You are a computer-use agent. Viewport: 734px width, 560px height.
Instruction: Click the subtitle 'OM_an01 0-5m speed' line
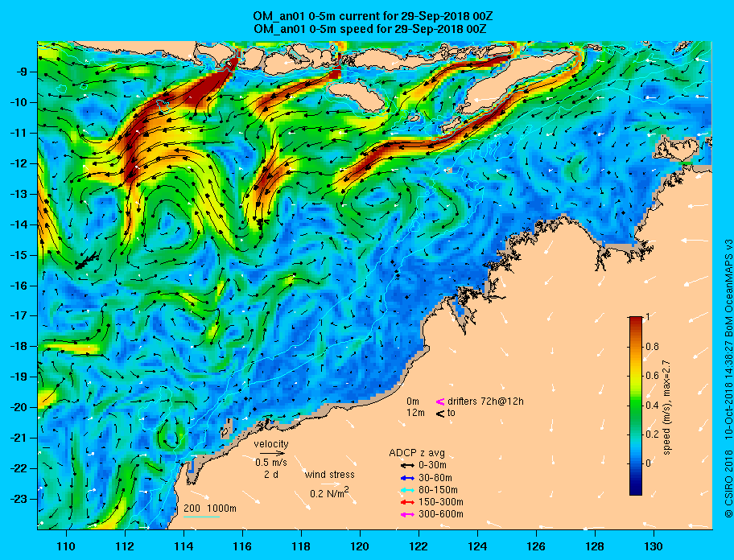click(x=369, y=28)
